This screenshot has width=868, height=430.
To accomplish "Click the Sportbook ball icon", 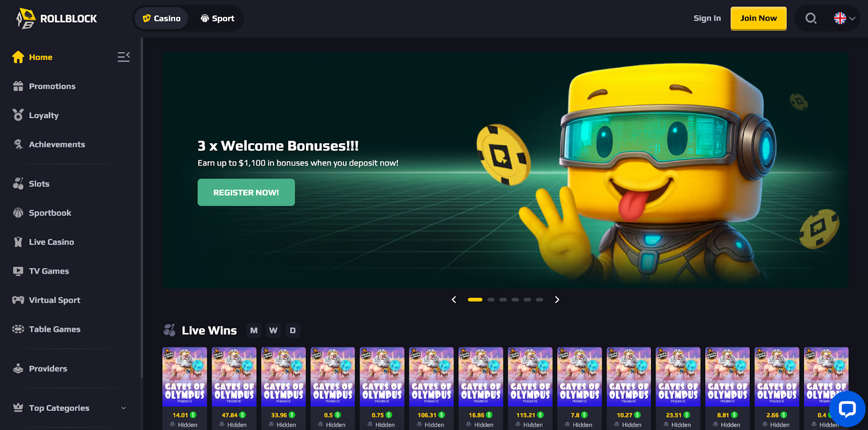I will pyautogui.click(x=18, y=213).
